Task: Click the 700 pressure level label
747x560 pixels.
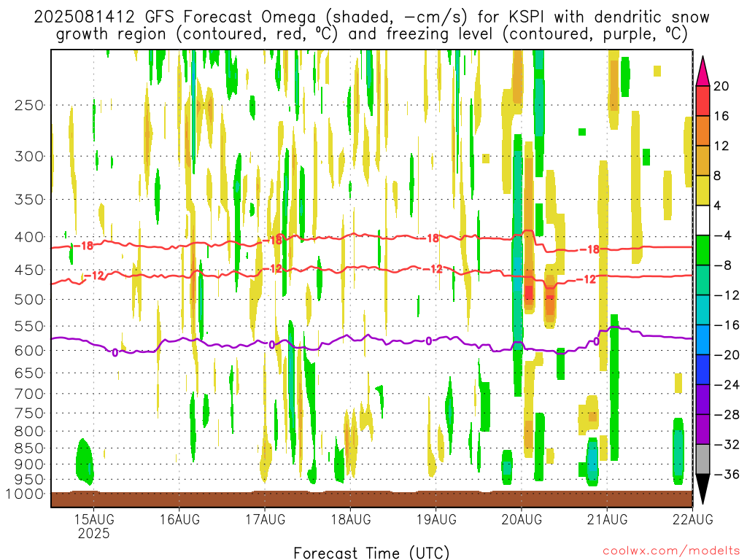Action: (29, 394)
